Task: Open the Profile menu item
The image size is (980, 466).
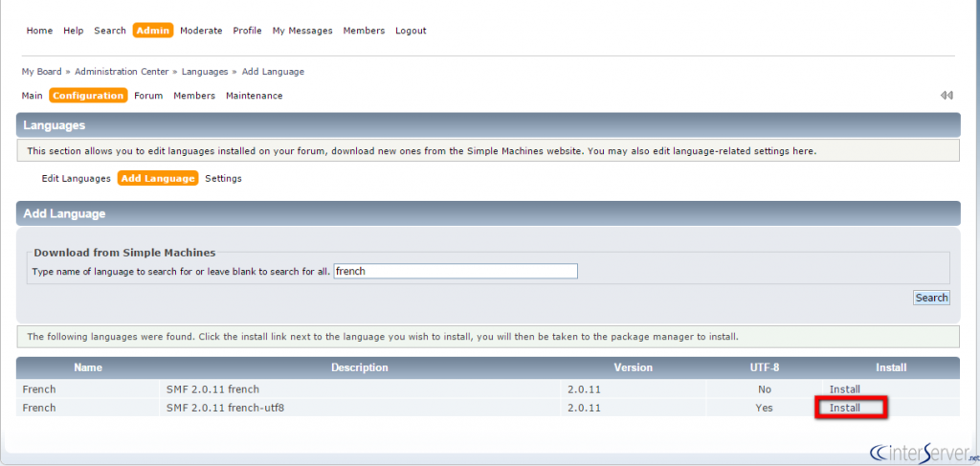Action: (x=248, y=31)
